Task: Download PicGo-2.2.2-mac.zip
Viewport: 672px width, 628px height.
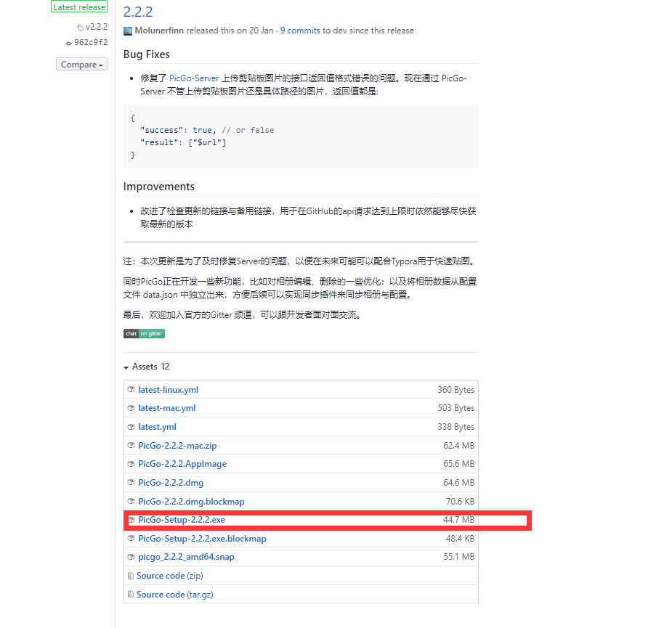Action: [177, 446]
